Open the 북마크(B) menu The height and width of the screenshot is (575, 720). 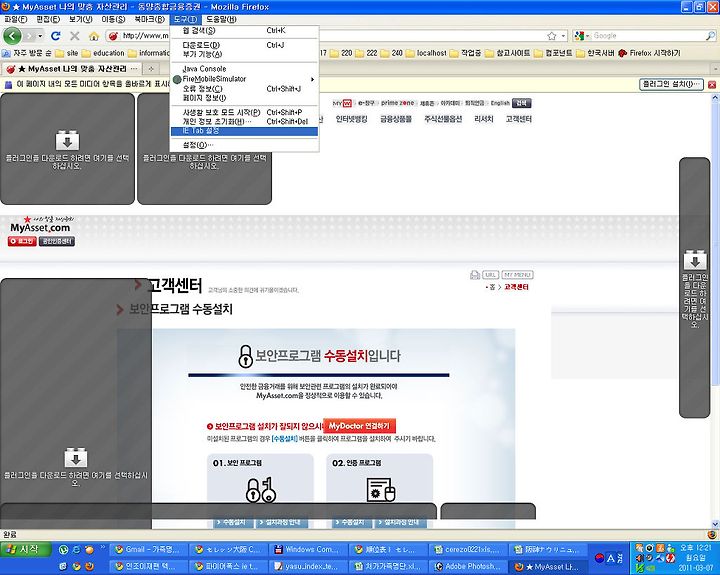tap(149, 19)
